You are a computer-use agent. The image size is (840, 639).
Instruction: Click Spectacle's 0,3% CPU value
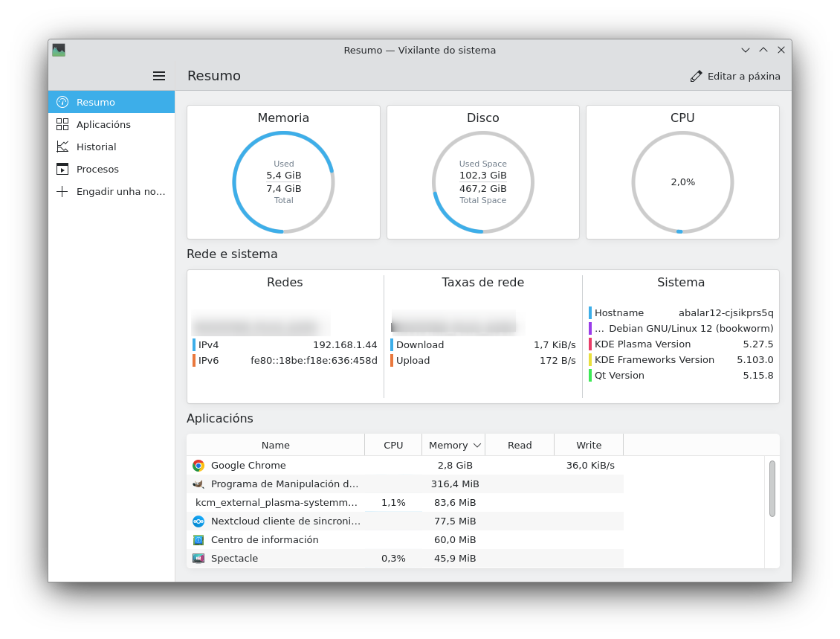[393, 559]
